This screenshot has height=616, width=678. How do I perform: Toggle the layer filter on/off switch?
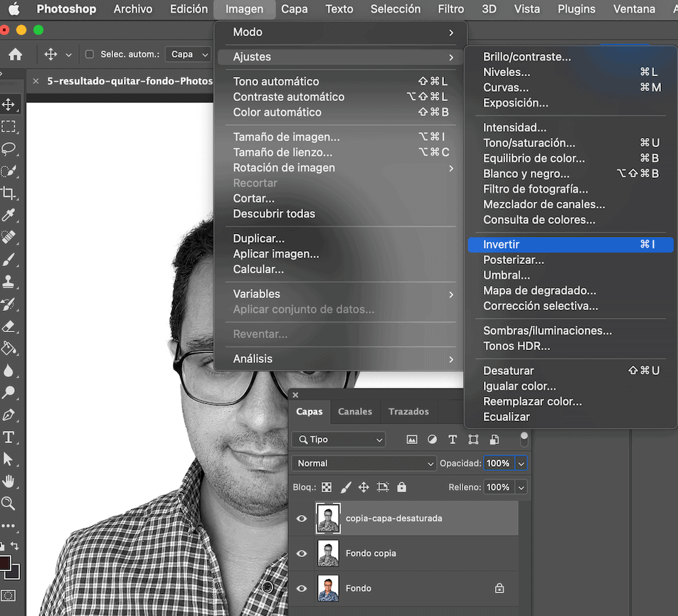pos(524,439)
